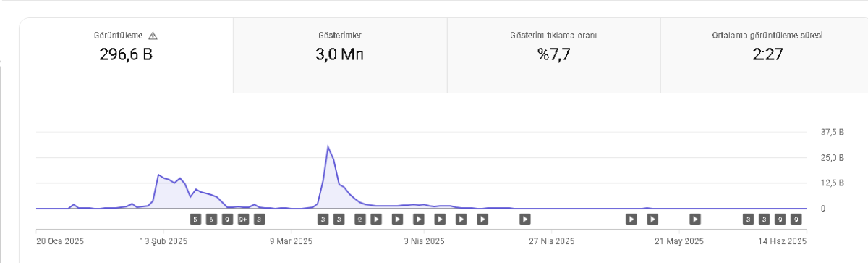Click the %7,7 click-through rate value
The height and width of the screenshot is (263, 868).
[553, 54]
